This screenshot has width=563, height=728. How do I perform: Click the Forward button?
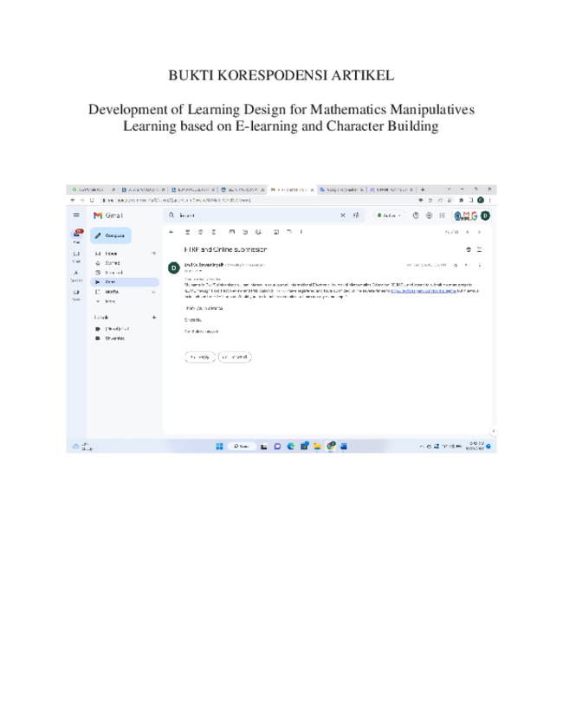[235, 357]
